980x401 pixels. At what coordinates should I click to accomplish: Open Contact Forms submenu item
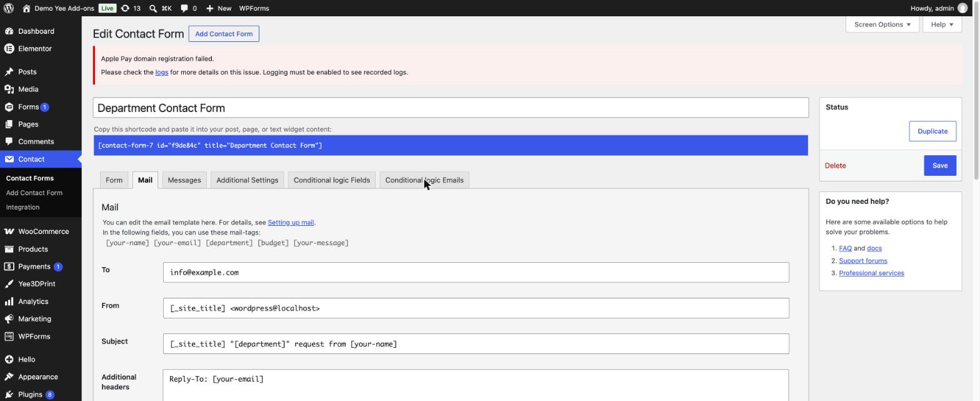[30, 178]
